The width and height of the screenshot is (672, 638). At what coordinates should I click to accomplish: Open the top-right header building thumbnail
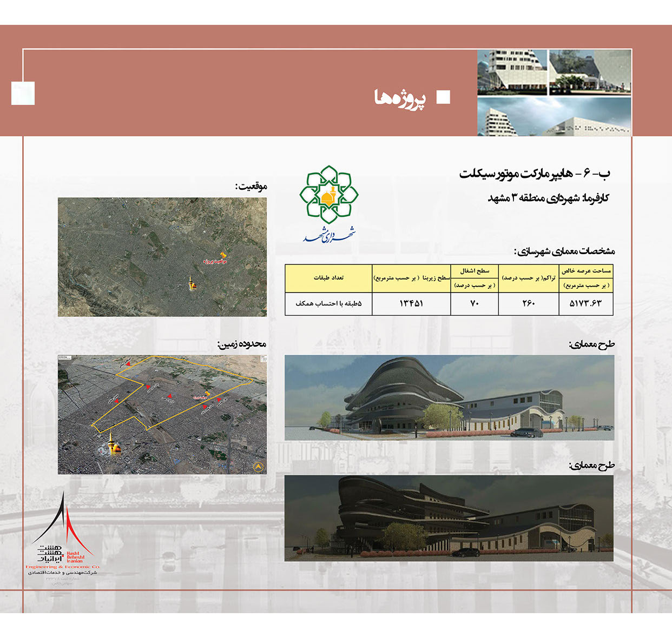590,72
